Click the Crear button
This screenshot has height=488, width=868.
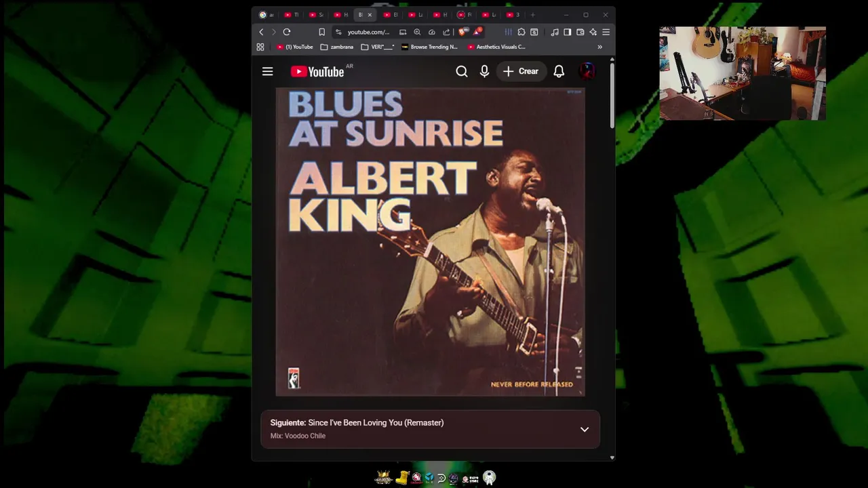pos(521,71)
